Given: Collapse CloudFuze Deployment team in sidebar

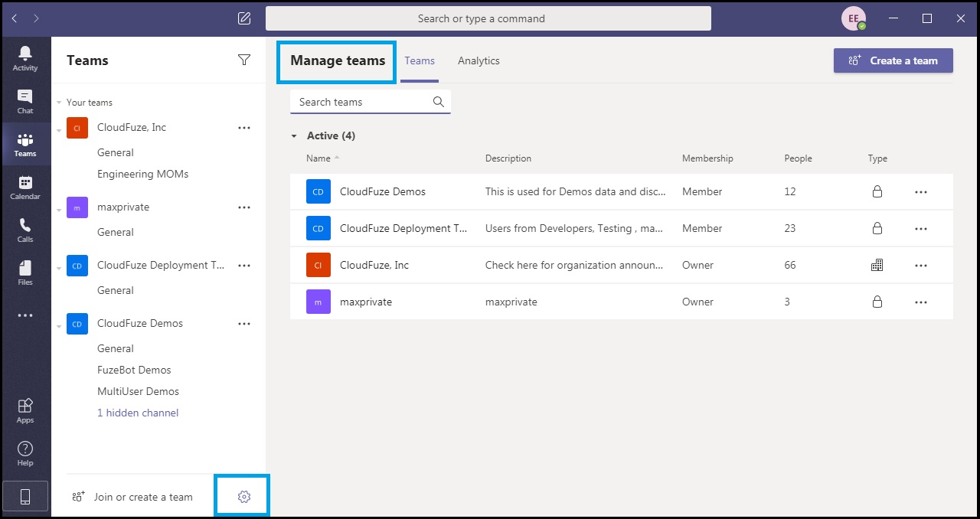Looking at the screenshot, I should [x=59, y=269].
